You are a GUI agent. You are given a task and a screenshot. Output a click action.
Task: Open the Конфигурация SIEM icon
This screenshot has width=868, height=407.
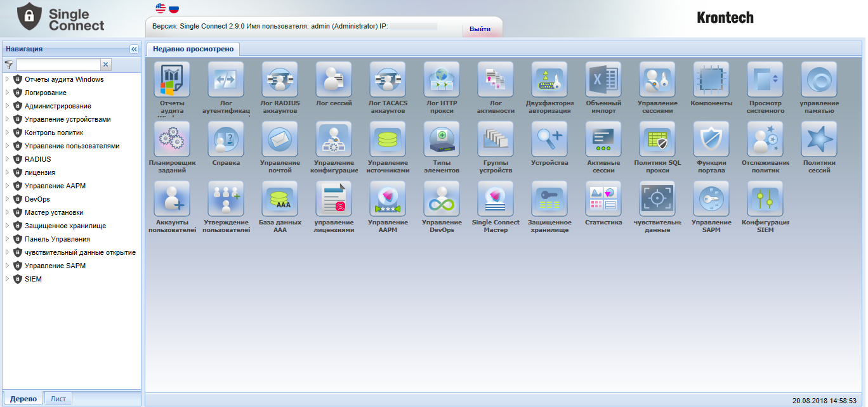click(765, 198)
